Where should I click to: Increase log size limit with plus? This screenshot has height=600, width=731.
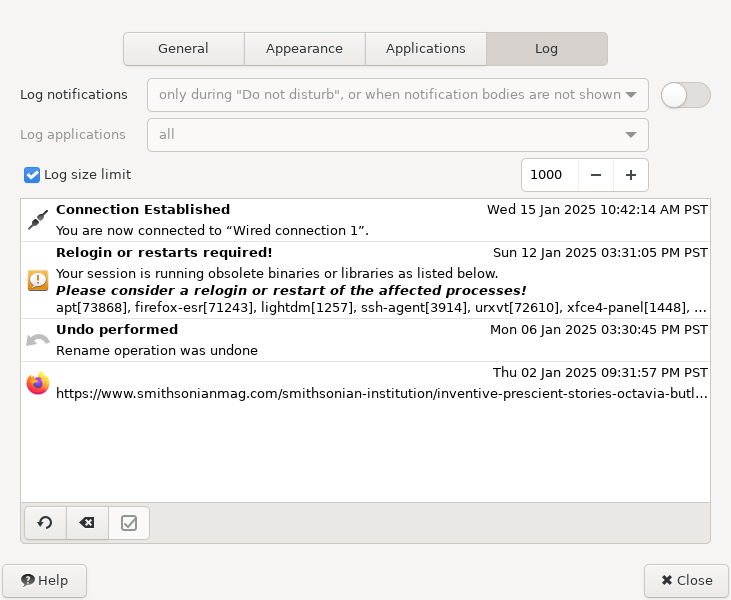pyautogui.click(x=631, y=175)
